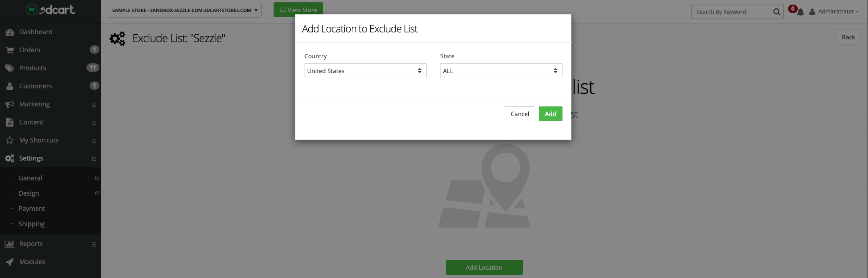Click the search magnifier icon

coord(777,12)
